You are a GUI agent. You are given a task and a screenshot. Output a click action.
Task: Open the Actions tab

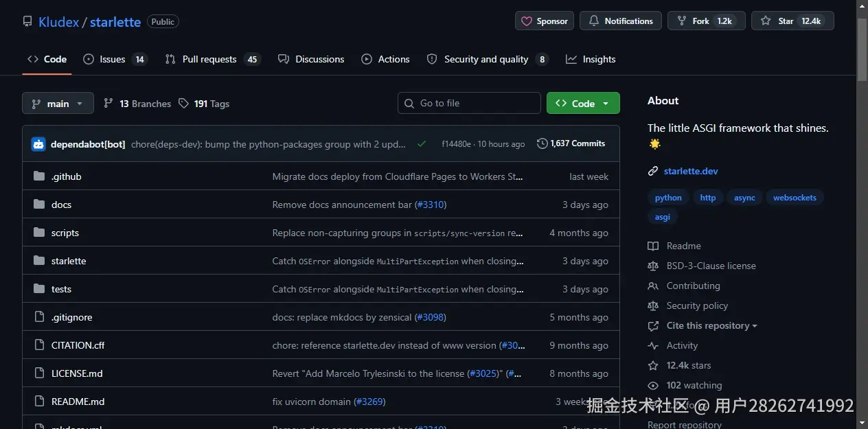click(386, 60)
